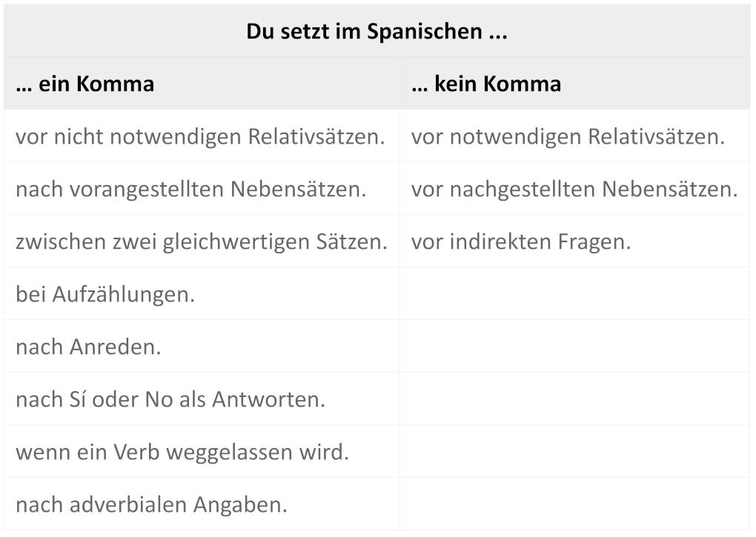Click the empty cell beside "nach Anreden."
The height and width of the screenshot is (537, 756).
[574, 347]
